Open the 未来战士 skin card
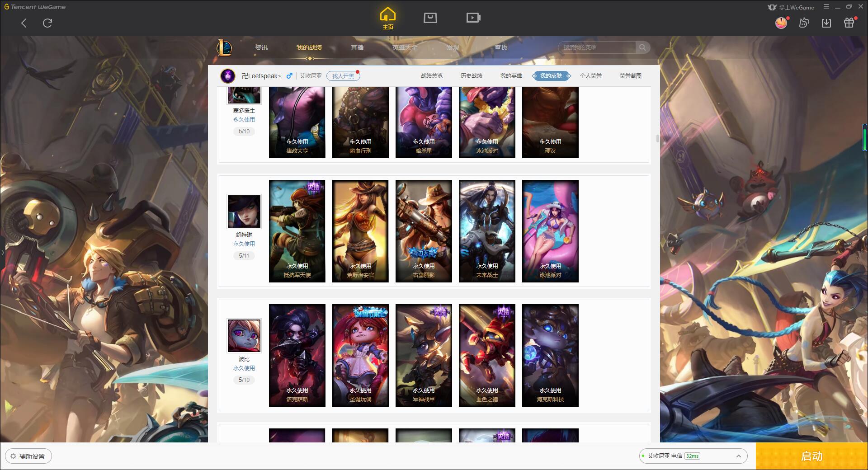The height and width of the screenshot is (470, 868). click(x=487, y=231)
